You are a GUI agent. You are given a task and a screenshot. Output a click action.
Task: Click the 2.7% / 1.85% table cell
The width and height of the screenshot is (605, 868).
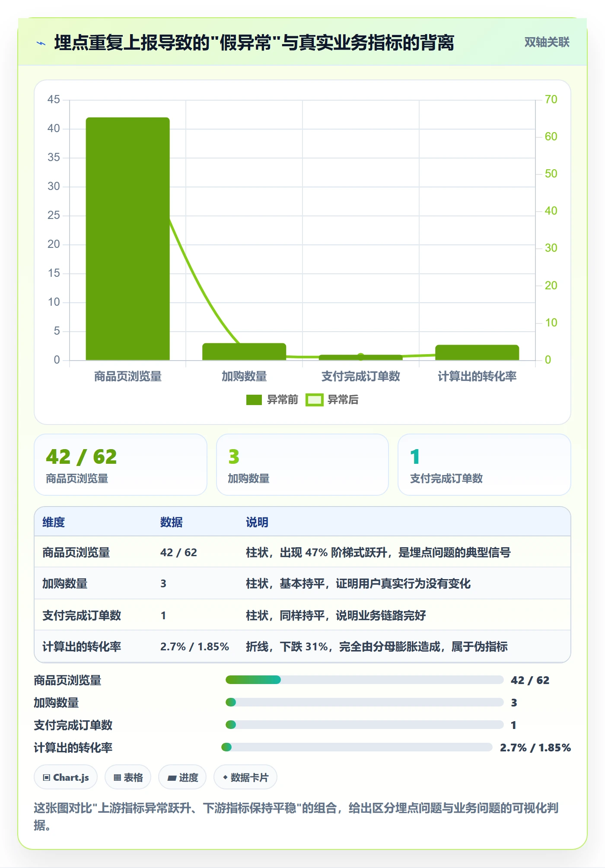[x=194, y=647]
